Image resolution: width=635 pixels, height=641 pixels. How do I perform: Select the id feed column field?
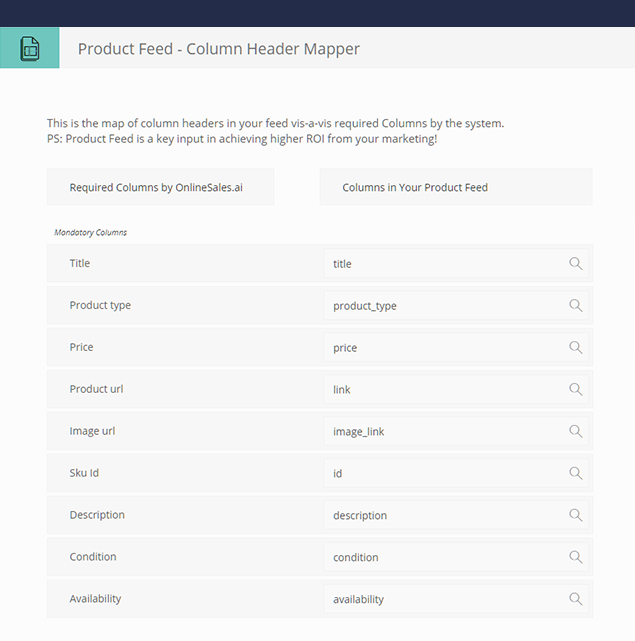[x=456, y=473]
